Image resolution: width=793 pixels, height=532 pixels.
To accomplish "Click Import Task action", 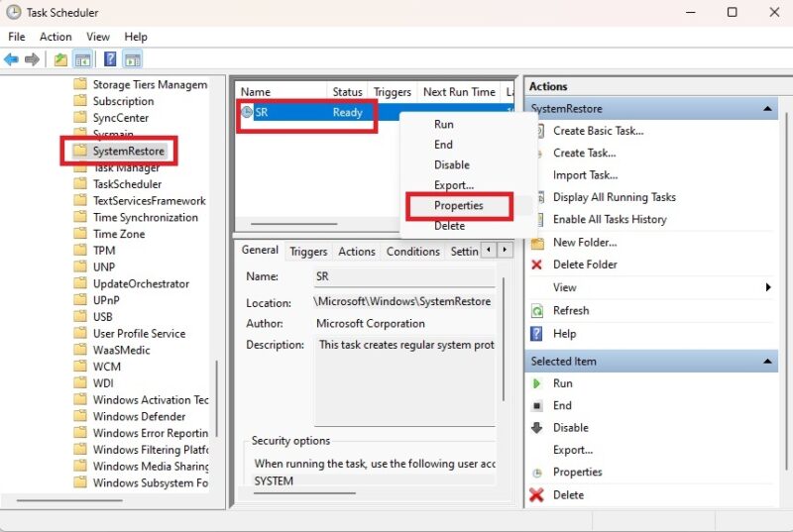I will [x=585, y=175].
